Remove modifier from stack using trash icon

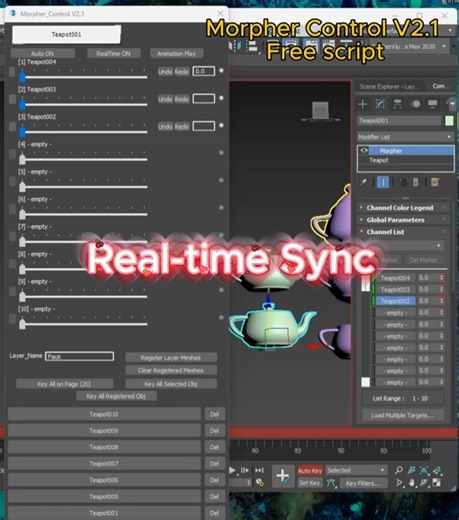tap(416, 182)
